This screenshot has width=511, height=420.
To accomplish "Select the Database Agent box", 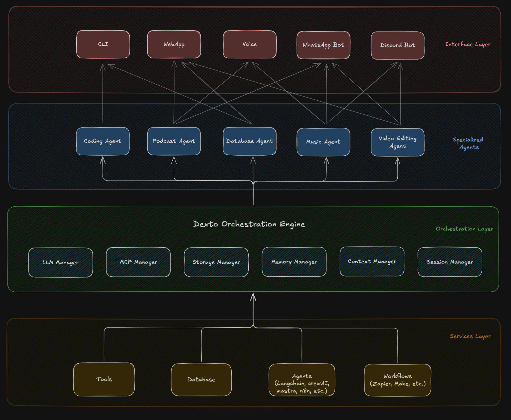I will (x=249, y=141).
